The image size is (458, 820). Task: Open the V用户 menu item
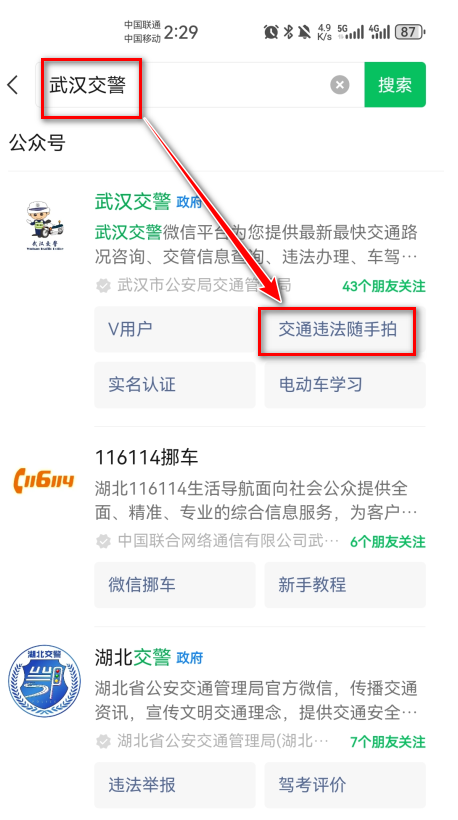[x=175, y=329]
